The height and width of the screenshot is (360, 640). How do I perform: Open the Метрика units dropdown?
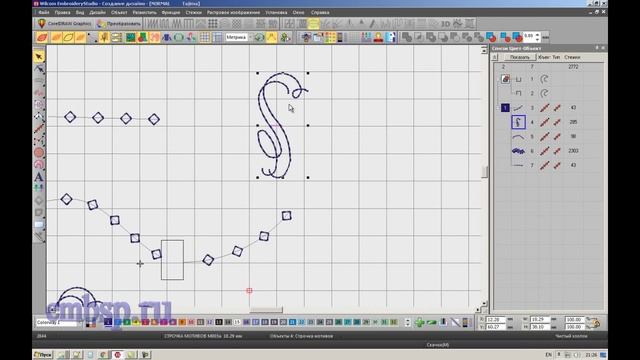point(239,38)
